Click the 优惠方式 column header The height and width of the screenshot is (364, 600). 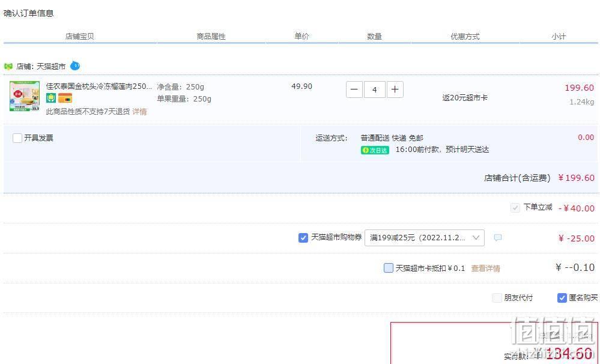point(465,37)
